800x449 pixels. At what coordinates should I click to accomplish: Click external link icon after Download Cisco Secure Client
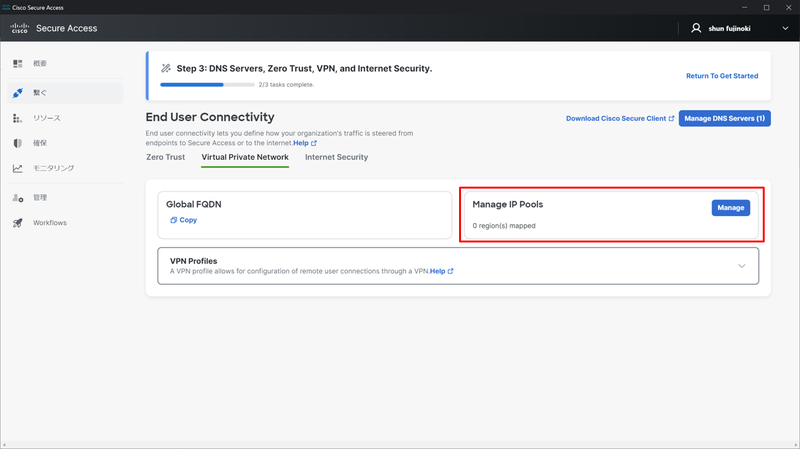[671, 118]
